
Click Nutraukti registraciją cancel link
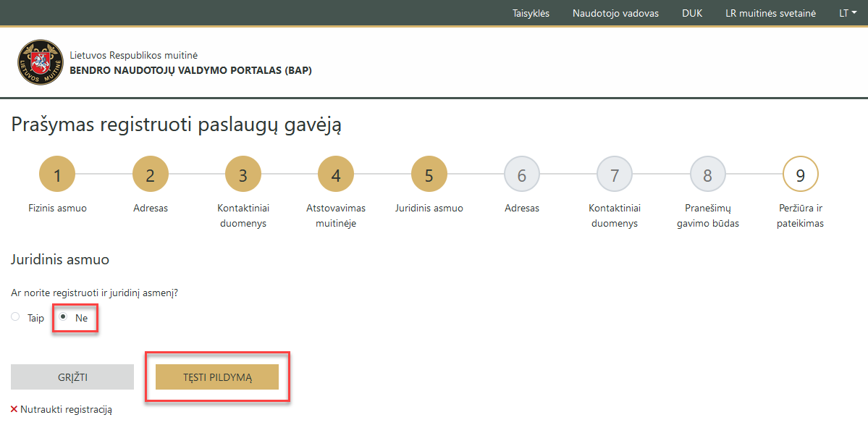tap(66, 410)
